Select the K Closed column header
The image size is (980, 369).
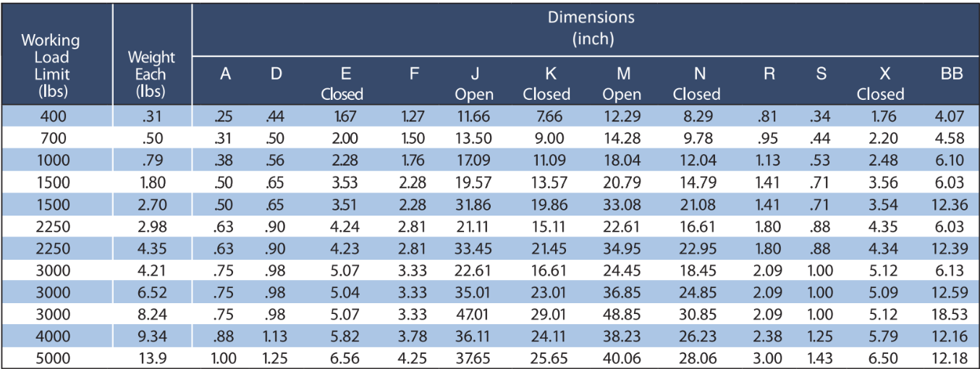coord(546,83)
